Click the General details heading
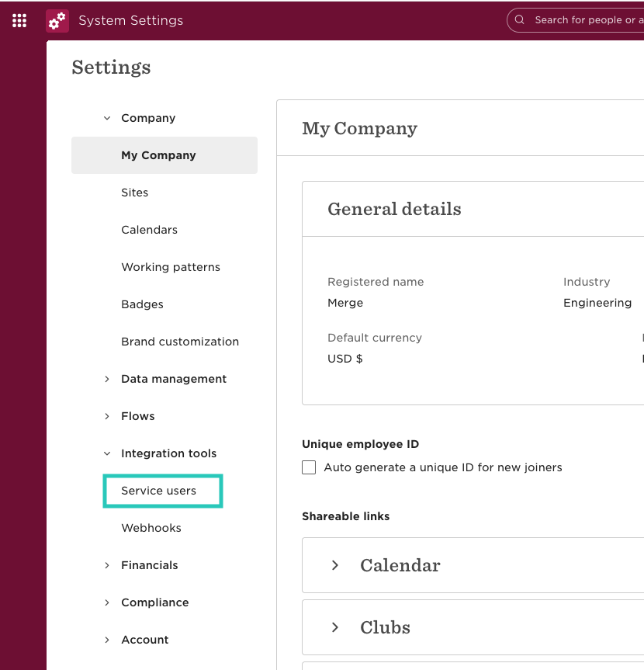Screen dimensions: 644x670 click(394, 209)
